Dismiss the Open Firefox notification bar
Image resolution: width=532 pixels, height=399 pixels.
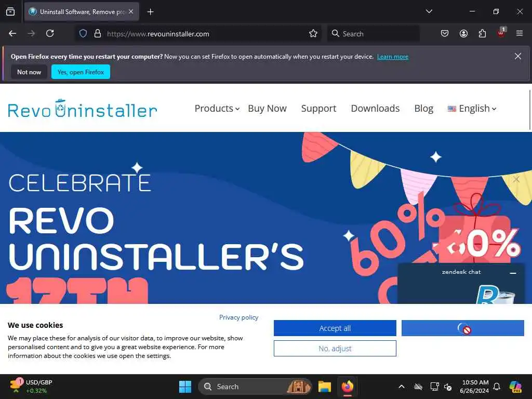pyautogui.click(x=518, y=56)
